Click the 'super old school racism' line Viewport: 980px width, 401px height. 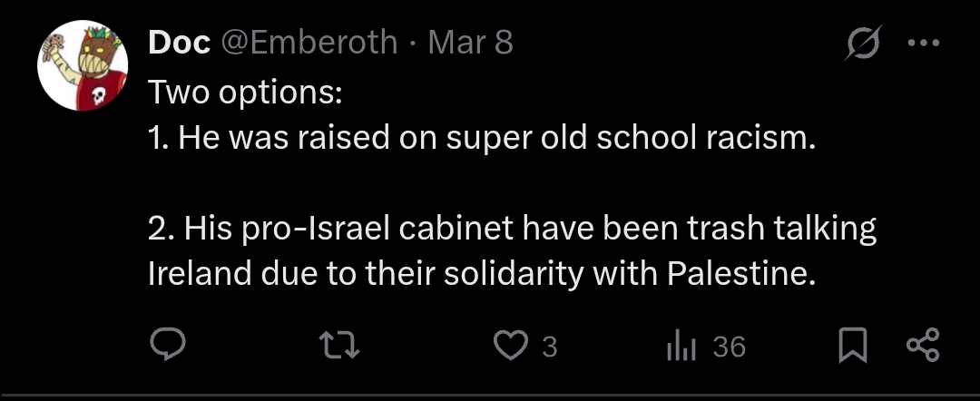(483, 139)
